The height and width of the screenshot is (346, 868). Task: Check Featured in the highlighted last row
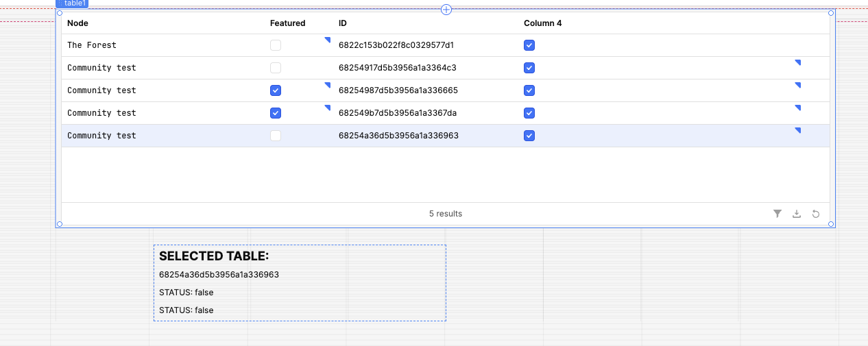click(x=276, y=136)
